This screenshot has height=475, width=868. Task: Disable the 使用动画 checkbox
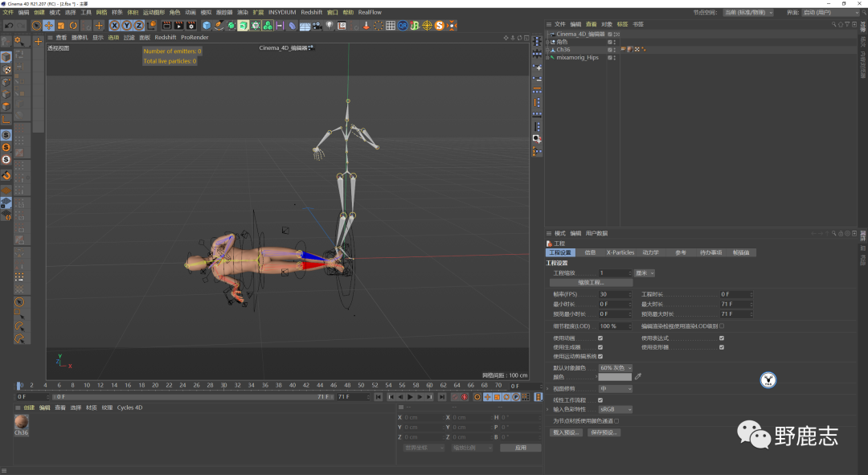point(600,338)
